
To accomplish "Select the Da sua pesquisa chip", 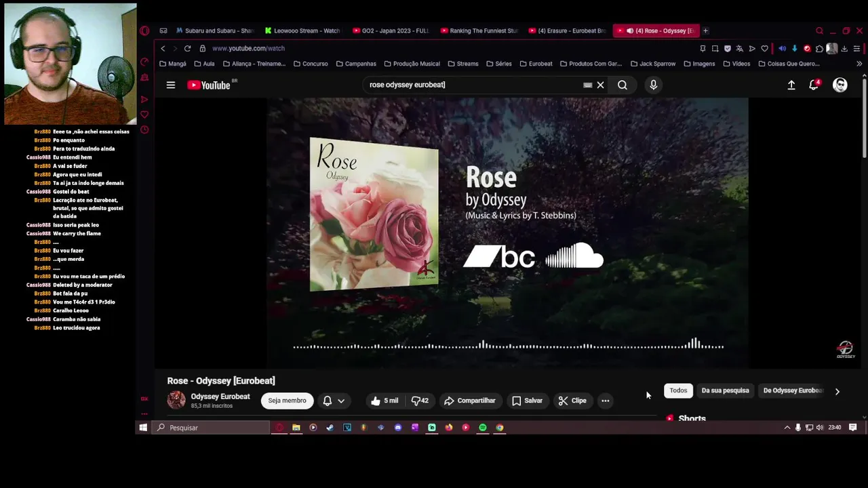I will [x=725, y=390].
